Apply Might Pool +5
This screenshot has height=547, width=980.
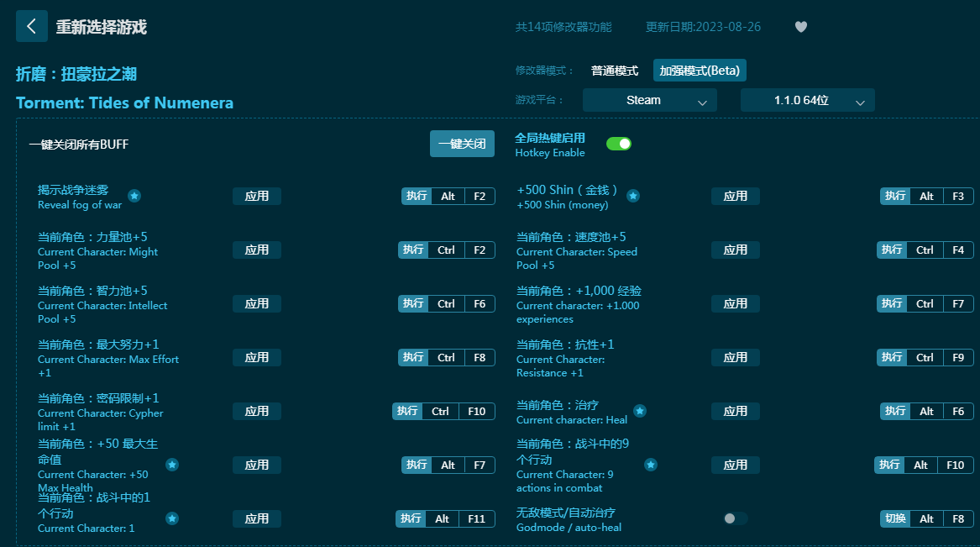coord(257,250)
